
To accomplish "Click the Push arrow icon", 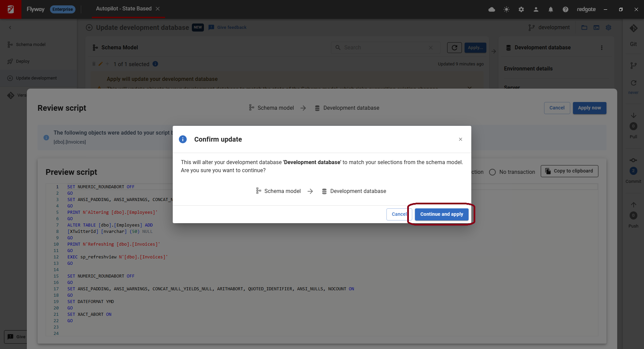I will [633, 205].
